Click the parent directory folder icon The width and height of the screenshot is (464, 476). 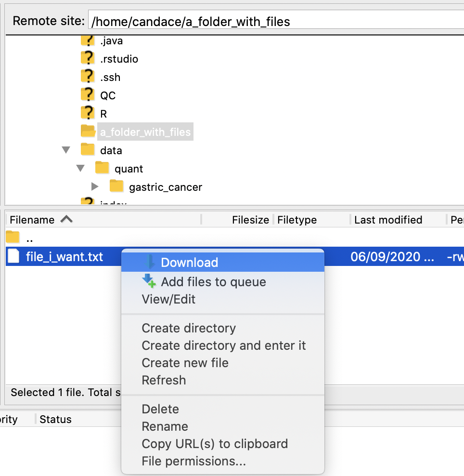[x=12, y=237]
